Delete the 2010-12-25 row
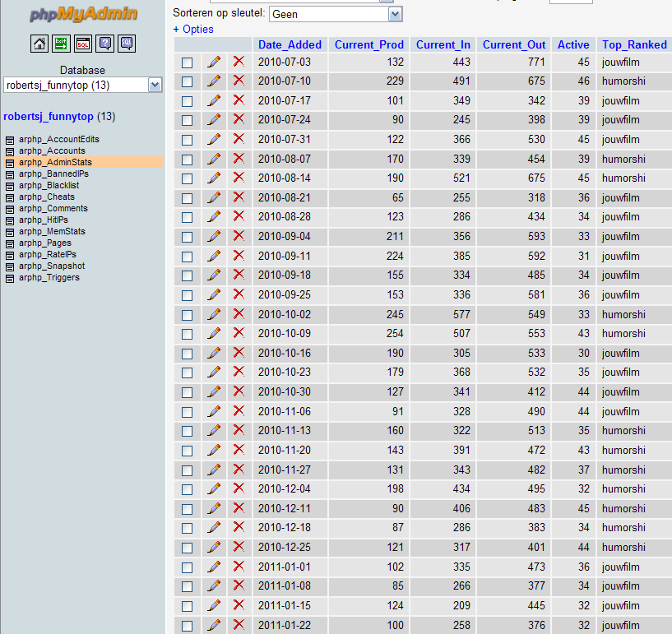This screenshot has width=672, height=634. coord(239,547)
